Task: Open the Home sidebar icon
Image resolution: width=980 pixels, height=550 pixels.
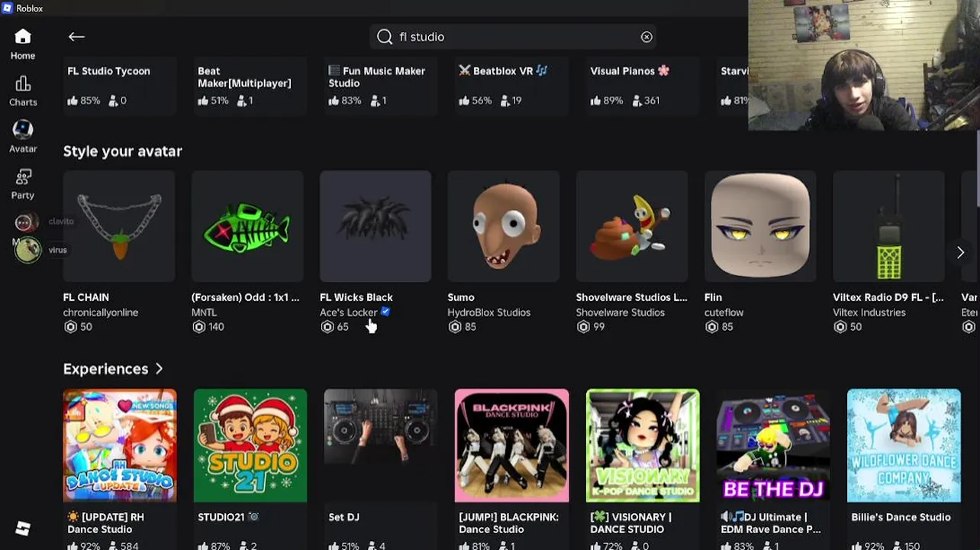Action: [x=23, y=37]
